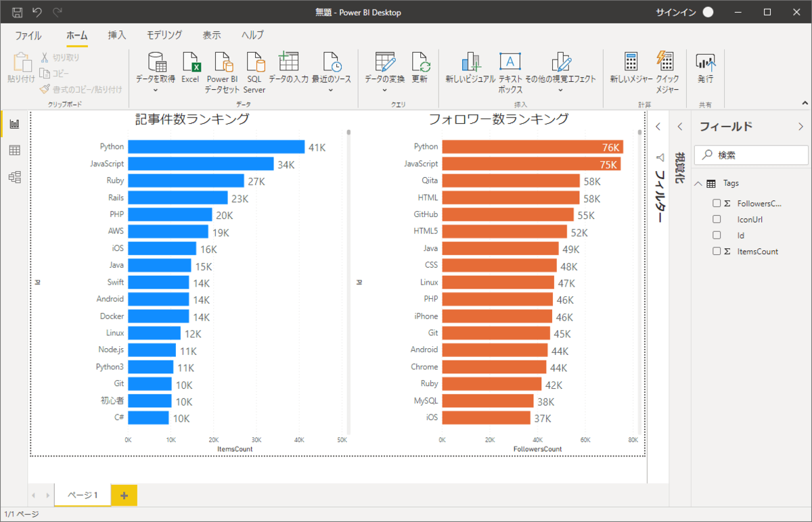Switch to the Data view icon
Viewport: 812px width, 522px height.
14,150
